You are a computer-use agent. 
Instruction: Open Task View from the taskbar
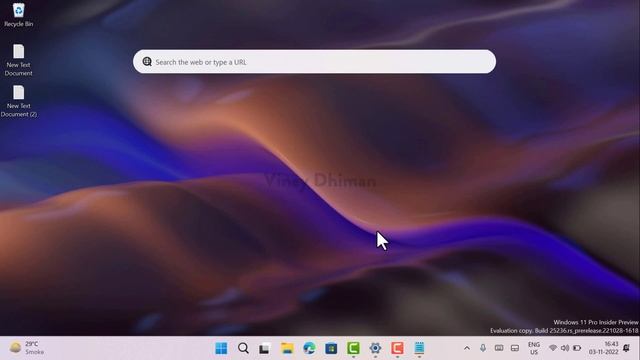264,349
